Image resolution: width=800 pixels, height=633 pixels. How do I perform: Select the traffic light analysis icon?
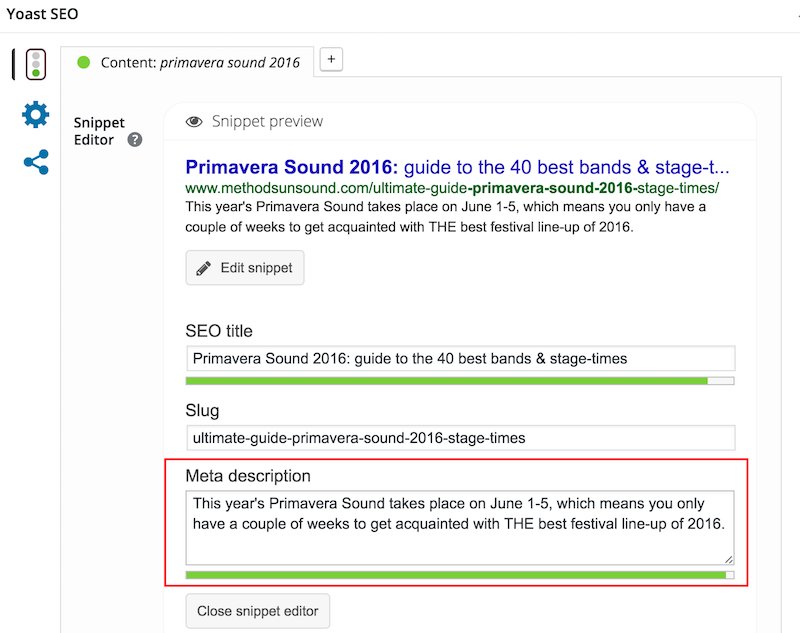coord(33,63)
